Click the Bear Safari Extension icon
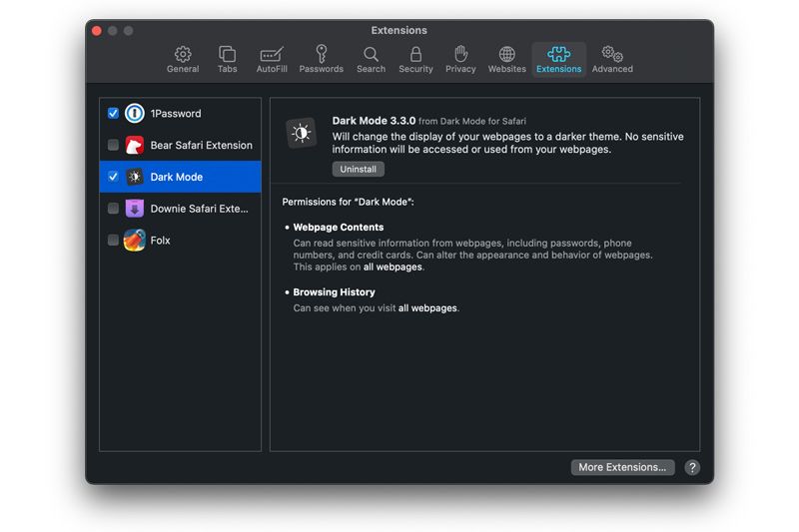Image resolution: width=799 pixels, height=532 pixels. point(135,145)
